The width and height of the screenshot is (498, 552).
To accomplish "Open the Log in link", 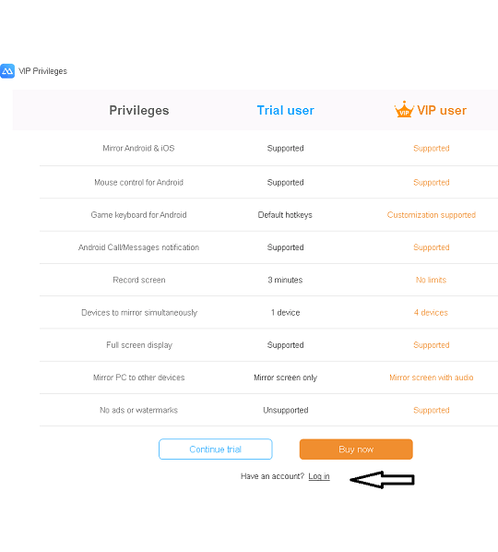I will pos(319,476).
